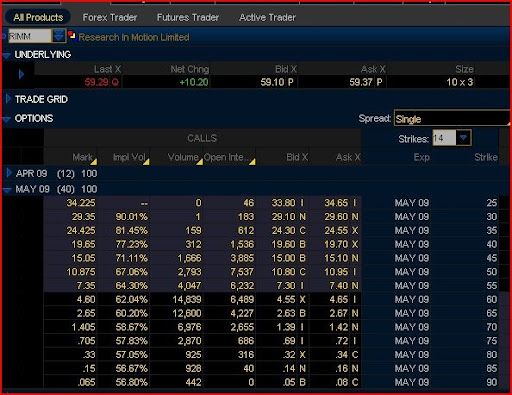The image size is (512, 395).
Task: Click mark value 2.65 on strike 65 row
Action: point(86,313)
